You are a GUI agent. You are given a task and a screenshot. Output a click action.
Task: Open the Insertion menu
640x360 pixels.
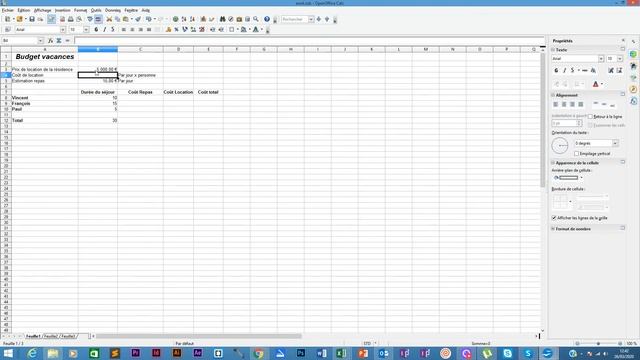pos(62,10)
